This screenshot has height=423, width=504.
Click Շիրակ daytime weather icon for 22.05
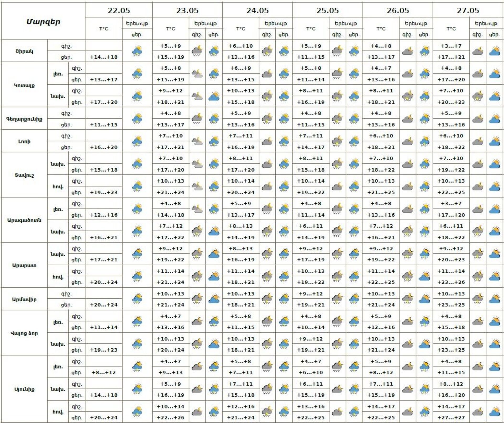(x=137, y=51)
